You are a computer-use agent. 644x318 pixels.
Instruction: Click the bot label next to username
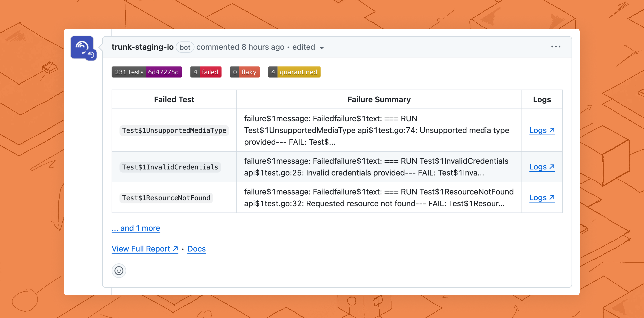point(185,47)
